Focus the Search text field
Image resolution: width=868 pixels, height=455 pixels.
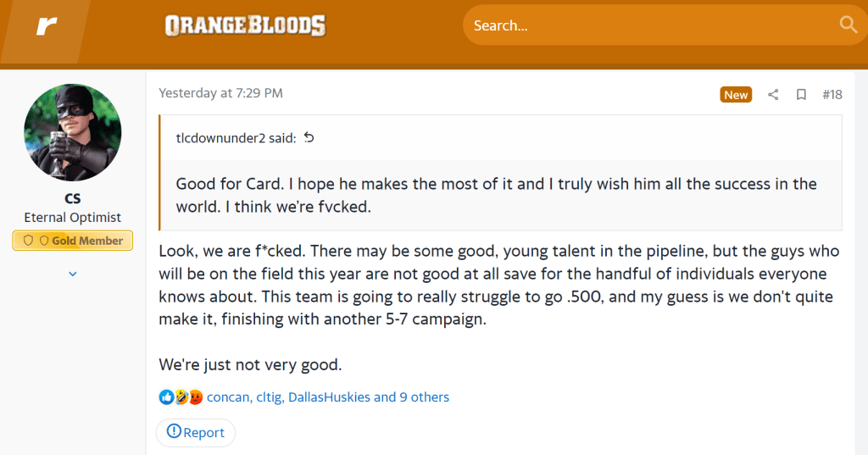pos(653,25)
